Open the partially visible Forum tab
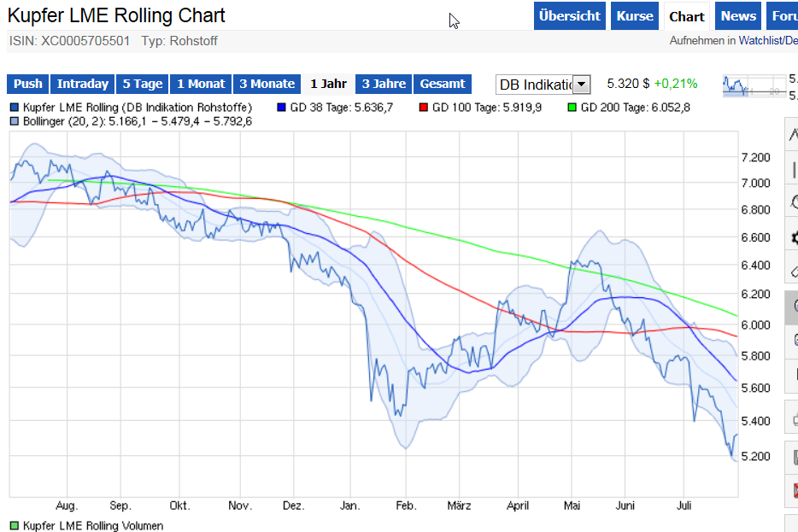798x532 pixels. (x=783, y=16)
